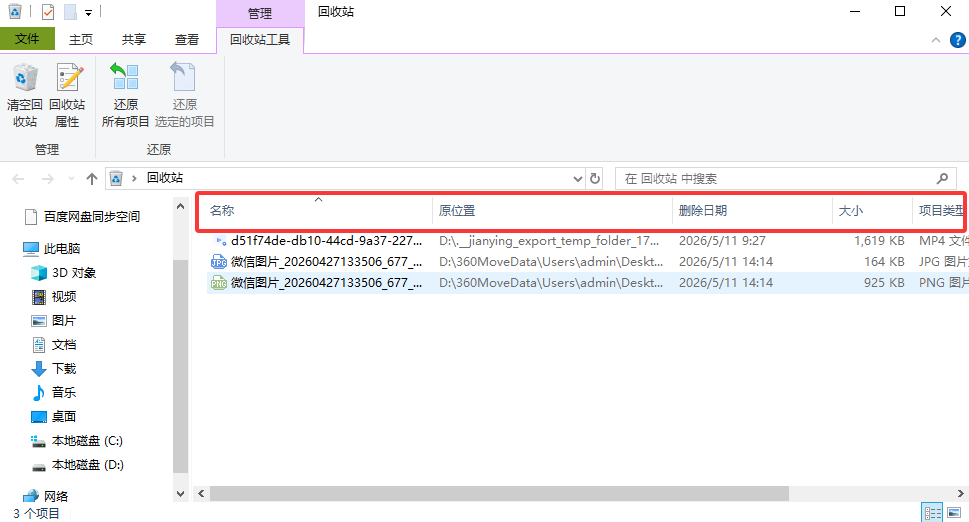This screenshot has width=969, height=522.
Task: Click the blank new-folder quick access icon
Action: click(x=70, y=11)
